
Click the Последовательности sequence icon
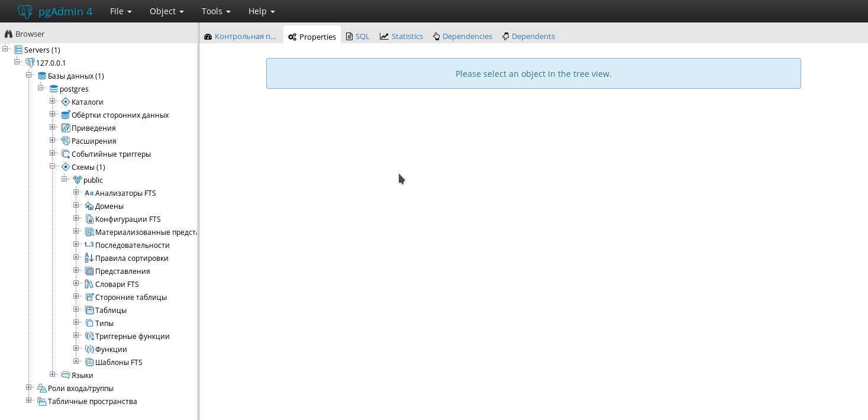[x=89, y=245]
